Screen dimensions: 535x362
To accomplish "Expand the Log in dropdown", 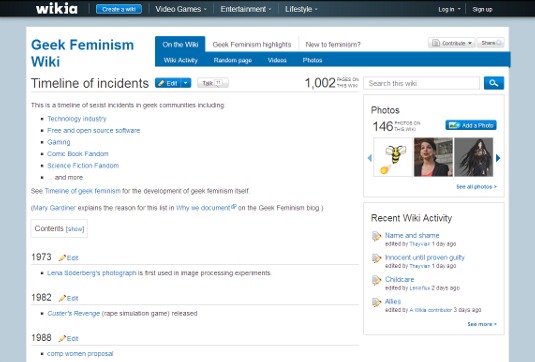I will (449, 10).
